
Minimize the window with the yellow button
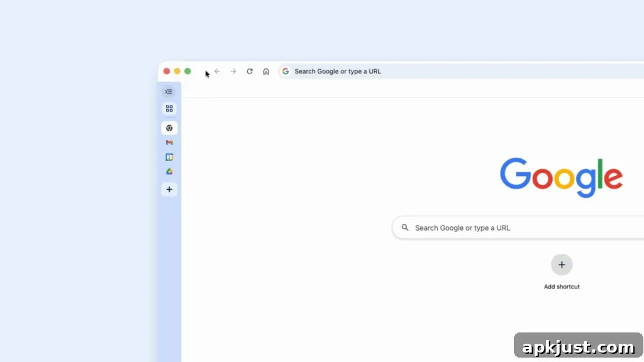(177, 72)
